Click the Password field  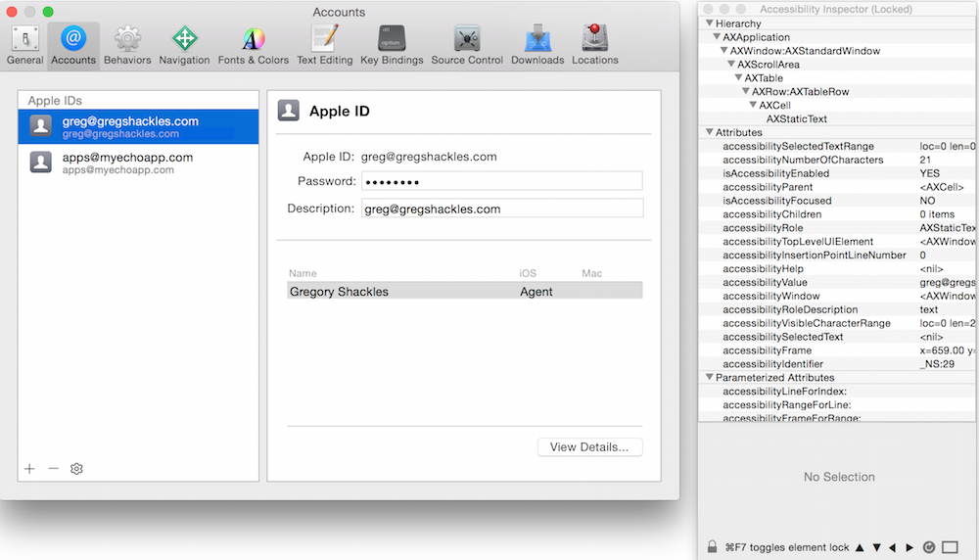[x=502, y=181]
